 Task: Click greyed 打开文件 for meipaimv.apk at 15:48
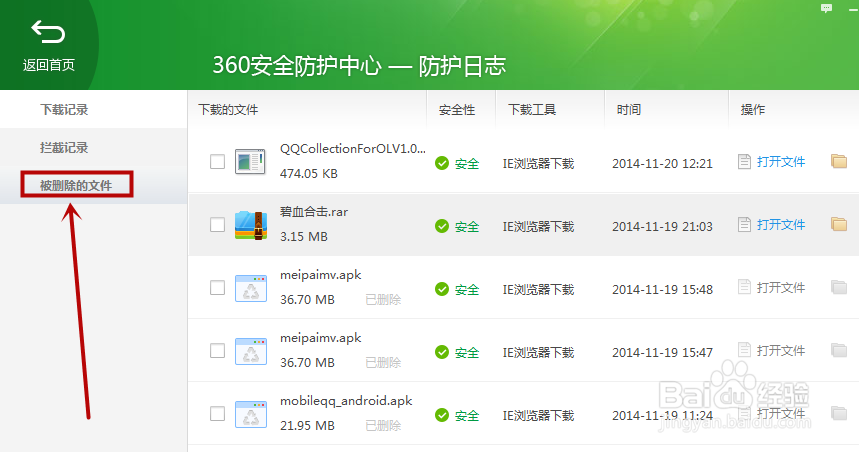tap(781, 288)
